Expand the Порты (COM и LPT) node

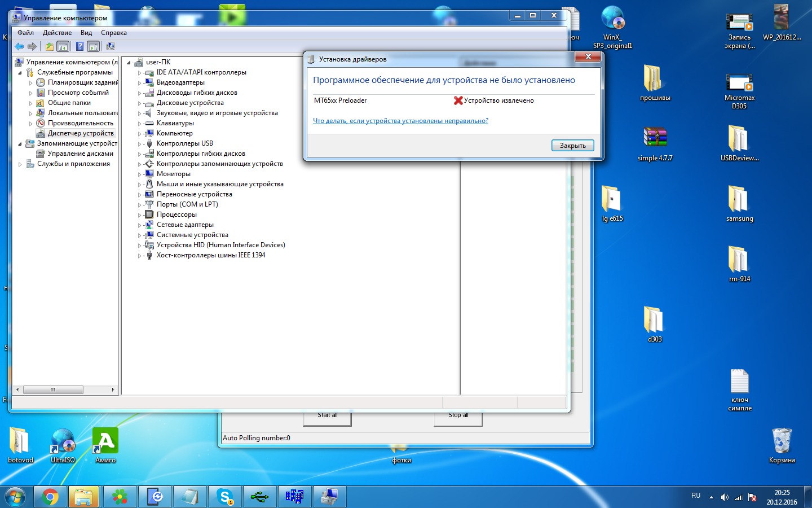(x=139, y=205)
